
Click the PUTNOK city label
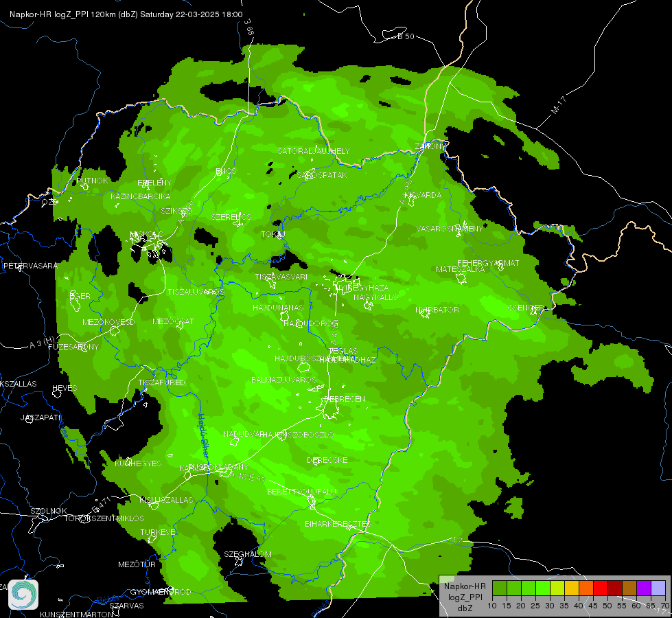pyautogui.click(x=92, y=181)
